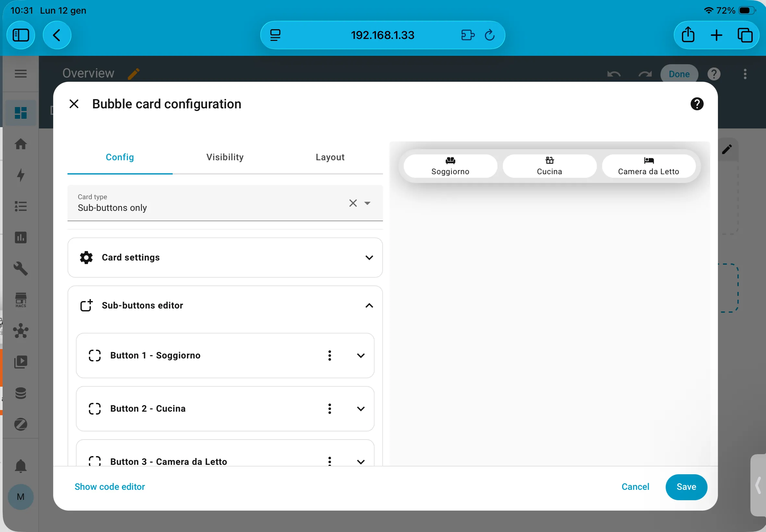The height and width of the screenshot is (532, 766).
Task: Open options menu for Button 1 - Soggiorno
Action: tap(329, 355)
